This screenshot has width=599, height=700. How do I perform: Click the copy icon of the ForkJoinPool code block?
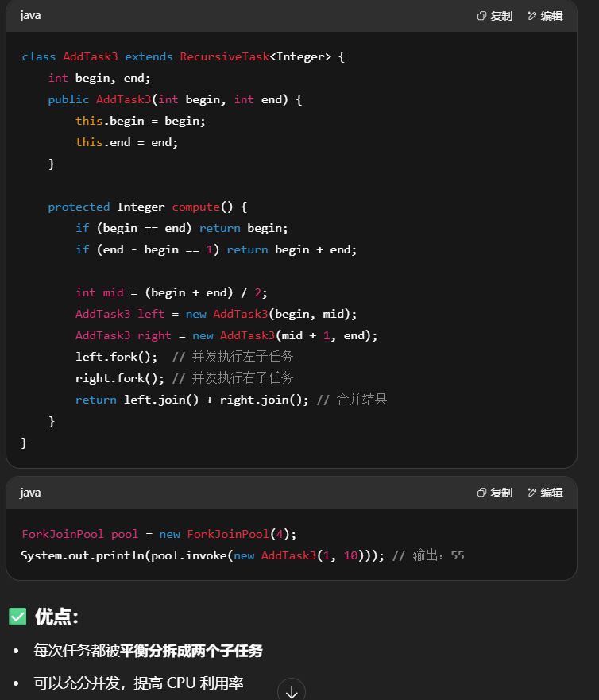click(x=481, y=493)
